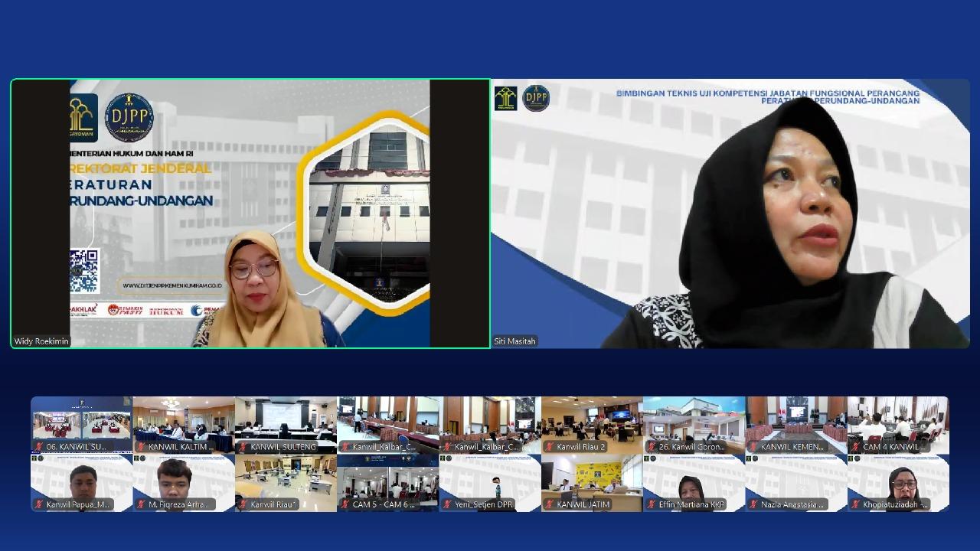
Task: Click Effin Martiana KKP's muted microphone icon
Action: point(651,505)
